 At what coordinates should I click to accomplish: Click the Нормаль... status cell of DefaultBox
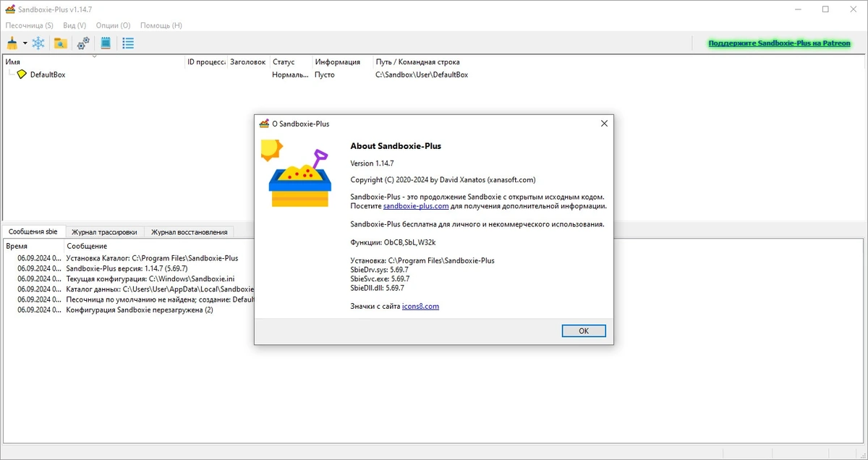click(x=290, y=74)
